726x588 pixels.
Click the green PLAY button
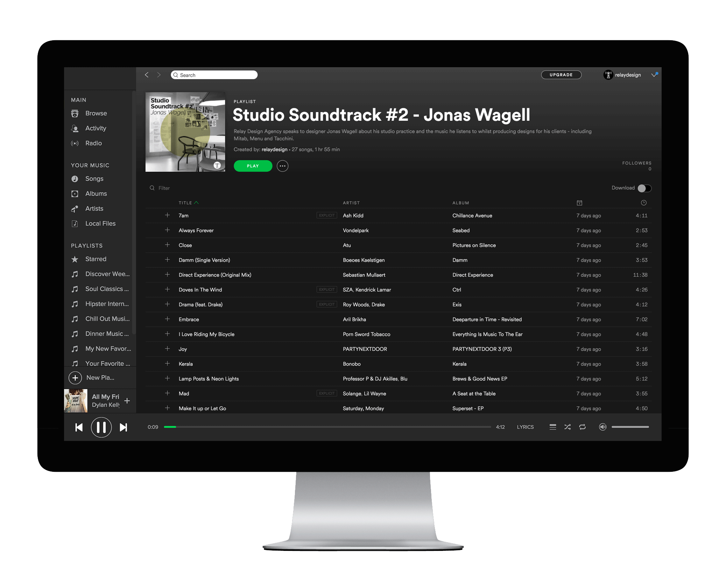point(253,166)
